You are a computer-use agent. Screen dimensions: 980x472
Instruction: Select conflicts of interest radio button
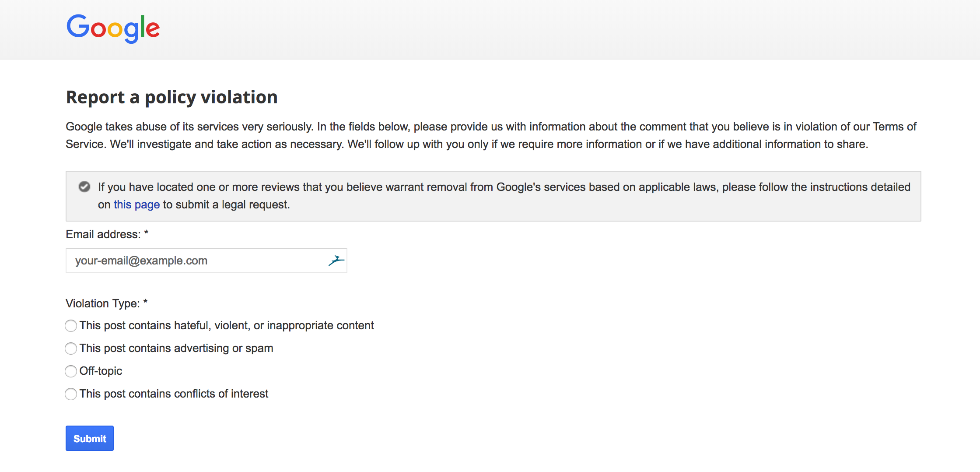click(71, 394)
